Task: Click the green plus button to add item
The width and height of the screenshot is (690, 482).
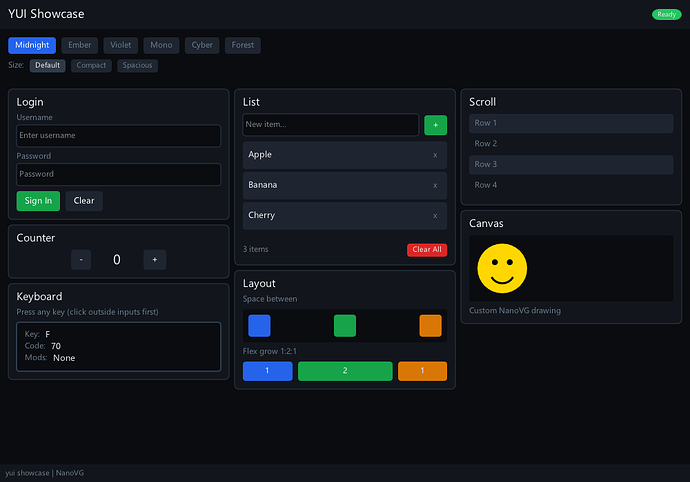Action: (435, 125)
